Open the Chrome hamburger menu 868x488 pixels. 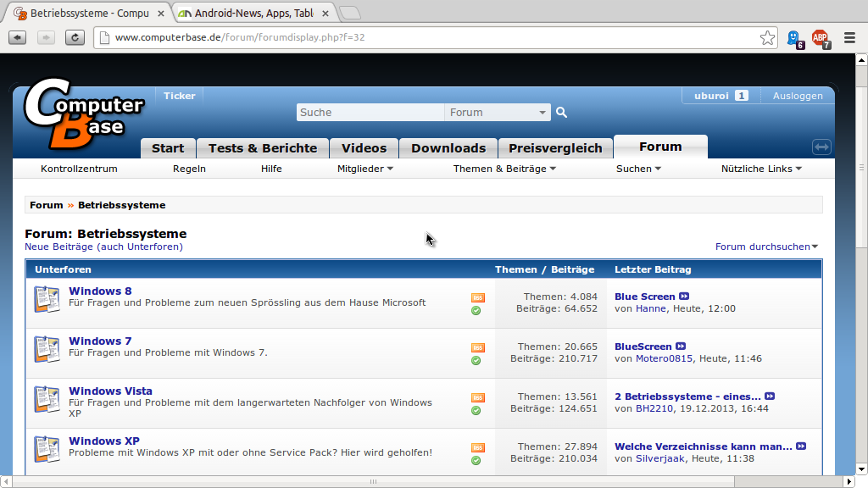tap(849, 37)
